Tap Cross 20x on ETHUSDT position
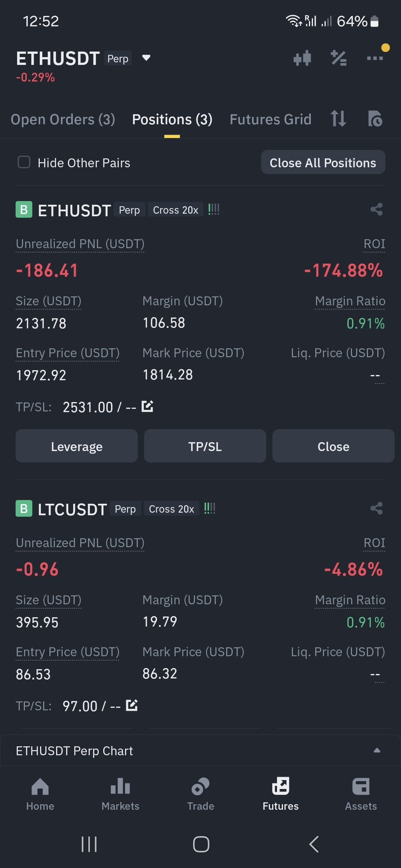This screenshot has width=401, height=868. [175, 210]
